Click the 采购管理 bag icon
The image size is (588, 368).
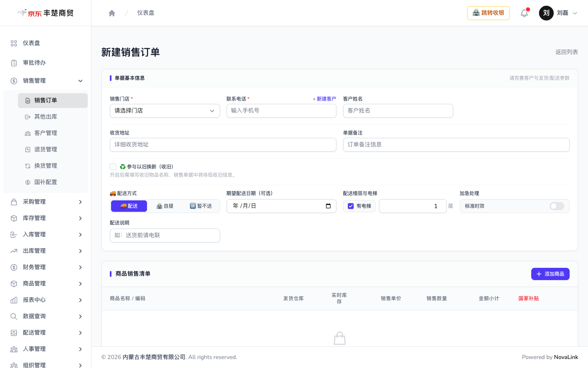pos(14,202)
